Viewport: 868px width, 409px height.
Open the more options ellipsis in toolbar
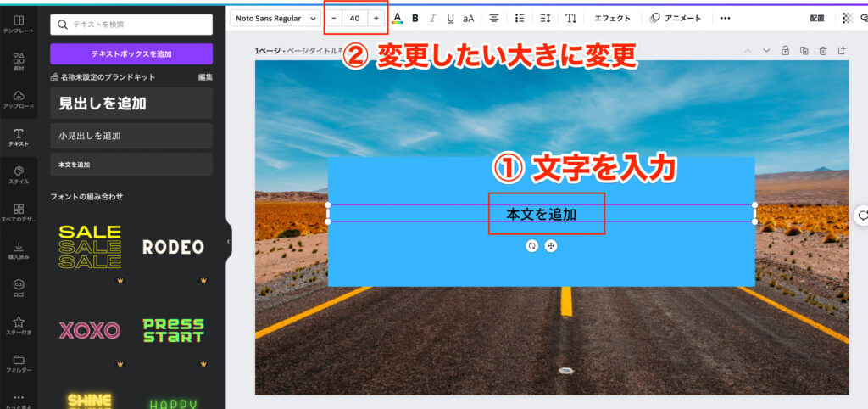(x=726, y=19)
